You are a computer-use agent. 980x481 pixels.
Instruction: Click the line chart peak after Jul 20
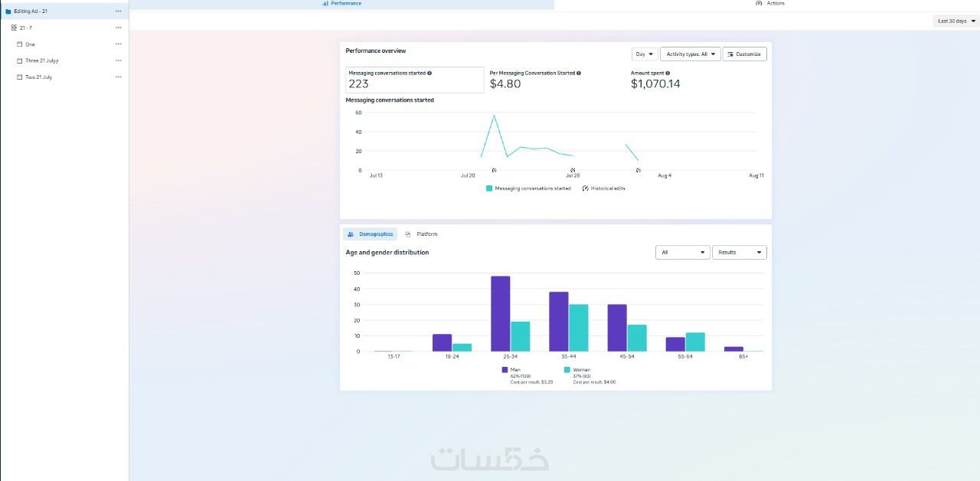point(494,116)
